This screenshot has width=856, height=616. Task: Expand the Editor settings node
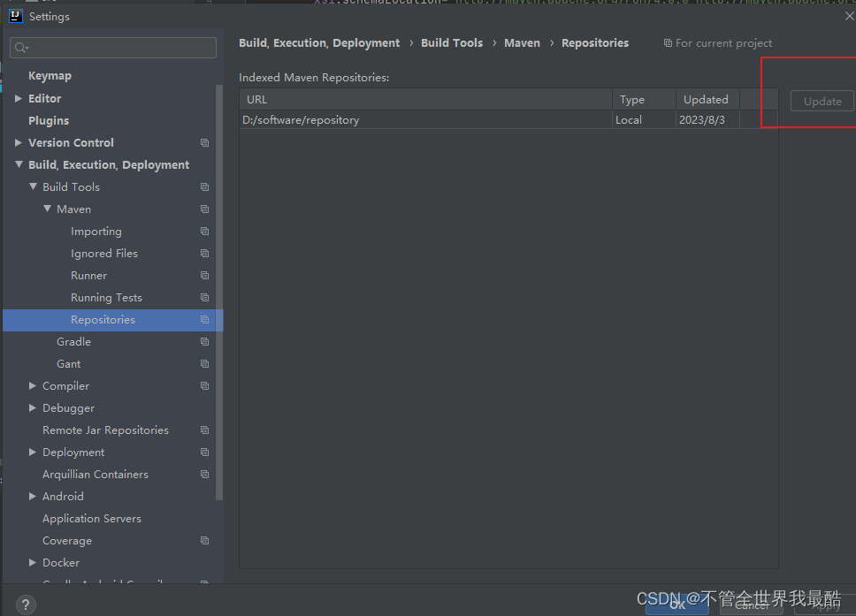pyautogui.click(x=18, y=98)
